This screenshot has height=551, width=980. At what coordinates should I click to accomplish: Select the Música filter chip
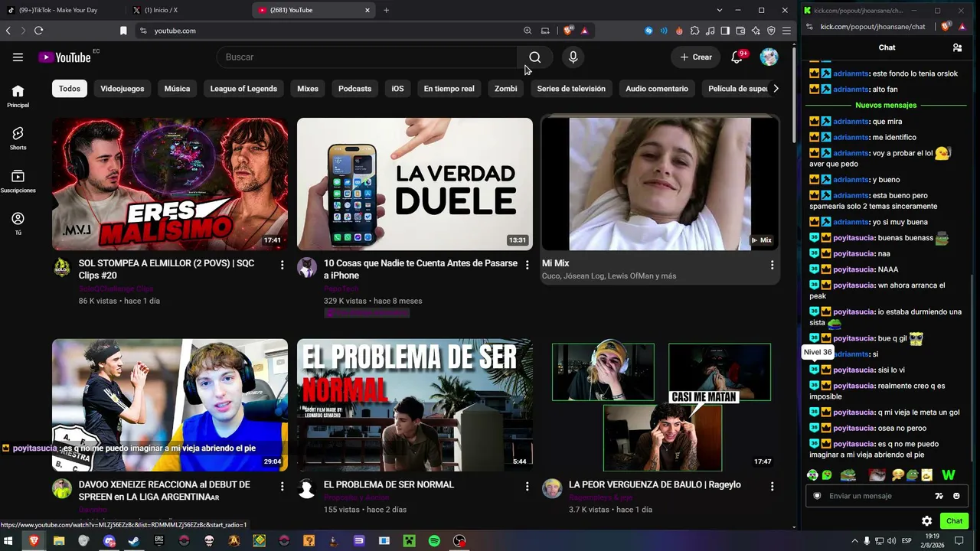pyautogui.click(x=177, y=89)
